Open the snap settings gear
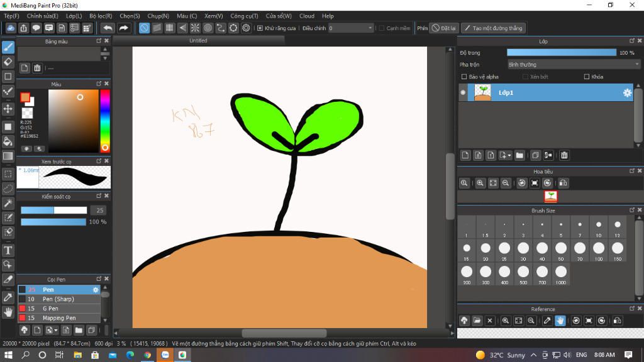The width and height of the screenshot is (644, 362). 246,28
